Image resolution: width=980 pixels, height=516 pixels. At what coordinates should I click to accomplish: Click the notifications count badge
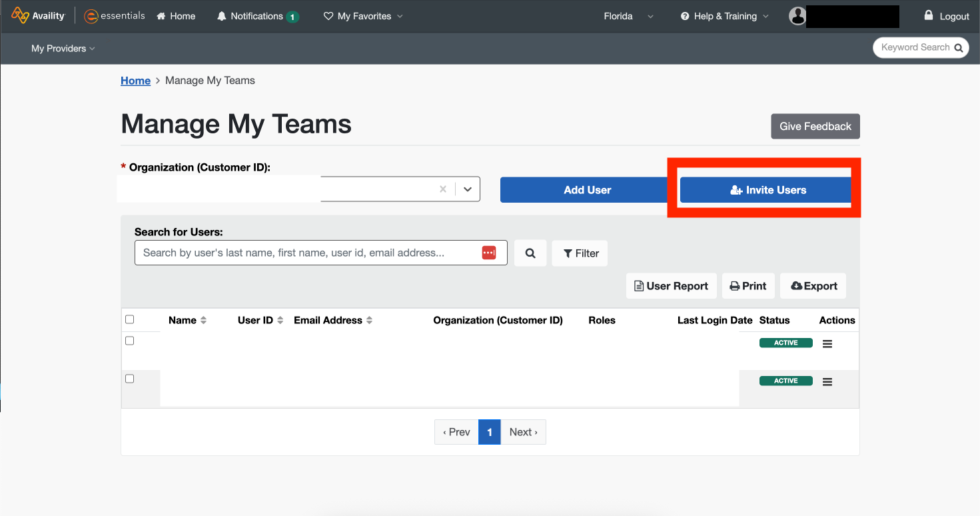(x=292, y=17)
